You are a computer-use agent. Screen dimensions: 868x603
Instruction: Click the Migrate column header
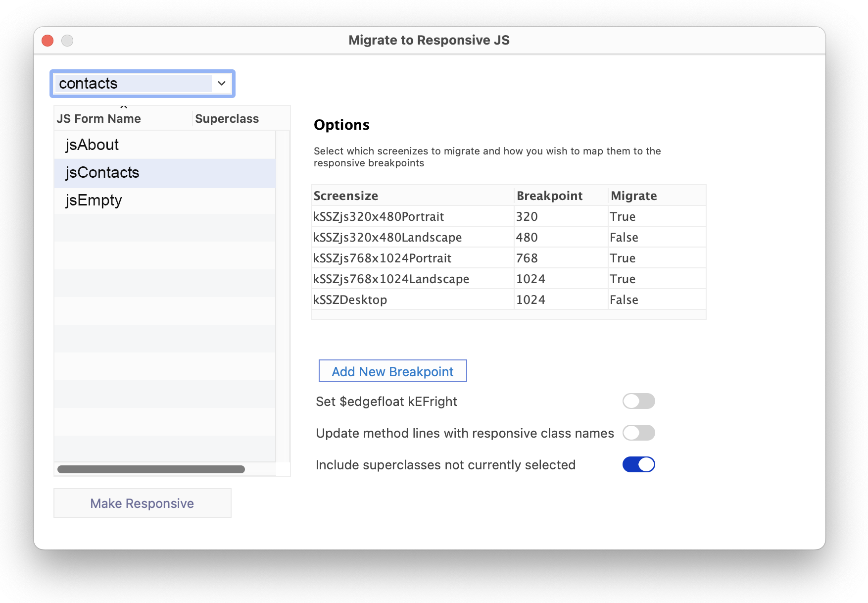tap(657, 196)
